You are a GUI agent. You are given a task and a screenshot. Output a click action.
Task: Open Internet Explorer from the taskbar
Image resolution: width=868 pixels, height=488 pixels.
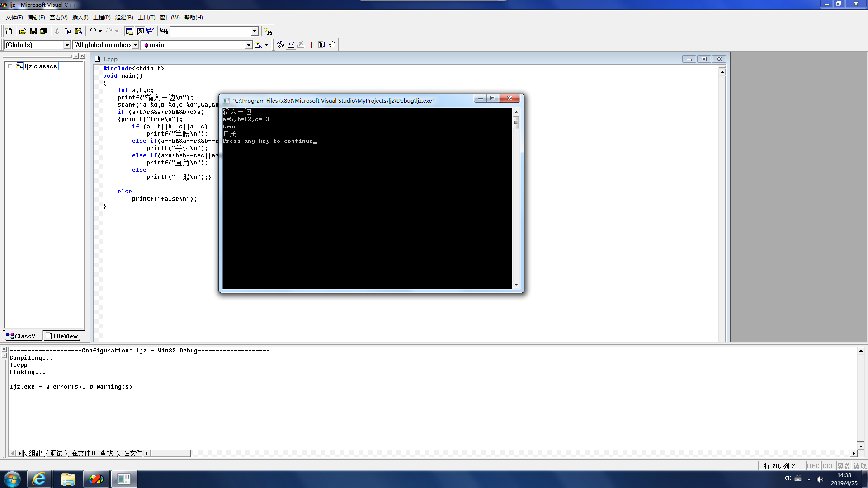[x=39, y=479]
